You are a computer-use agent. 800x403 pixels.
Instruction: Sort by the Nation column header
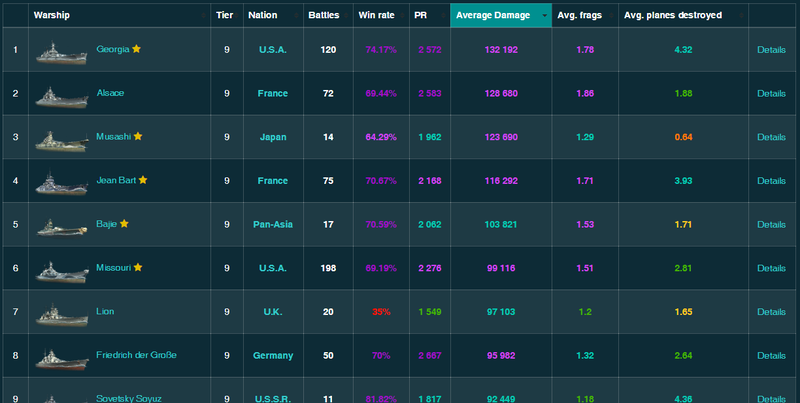click(x=263, y=15)
